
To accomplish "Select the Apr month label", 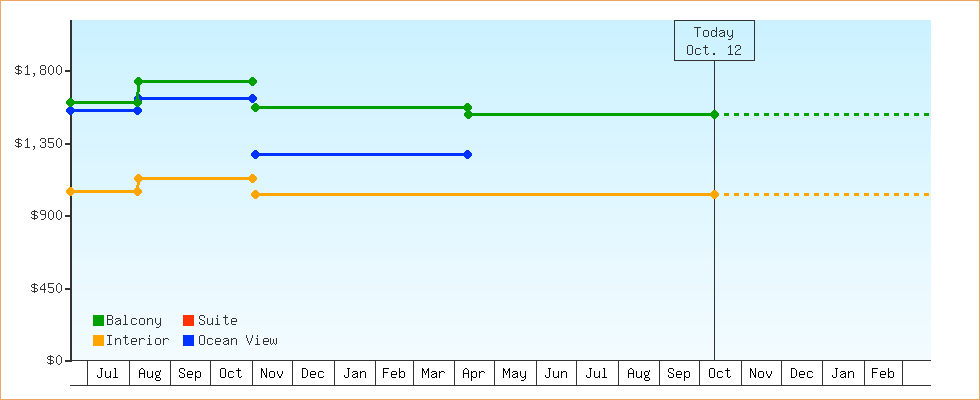I will (474, 374).
